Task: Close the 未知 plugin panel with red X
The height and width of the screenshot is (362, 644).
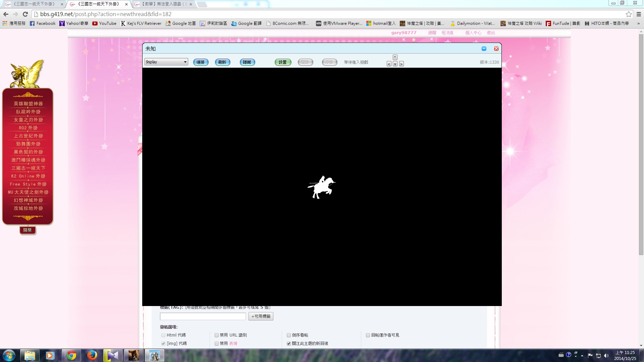Action: tap(496, 49)
